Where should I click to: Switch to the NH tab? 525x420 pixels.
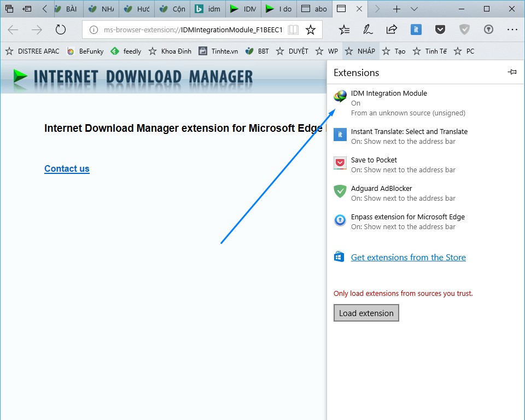coord(101,9)
